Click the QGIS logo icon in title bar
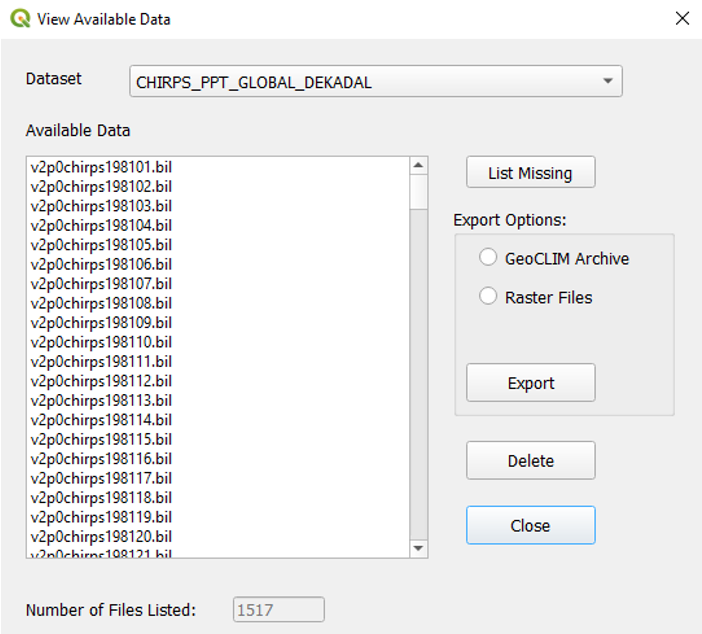702x634 pixels. [x=20, y=19]
